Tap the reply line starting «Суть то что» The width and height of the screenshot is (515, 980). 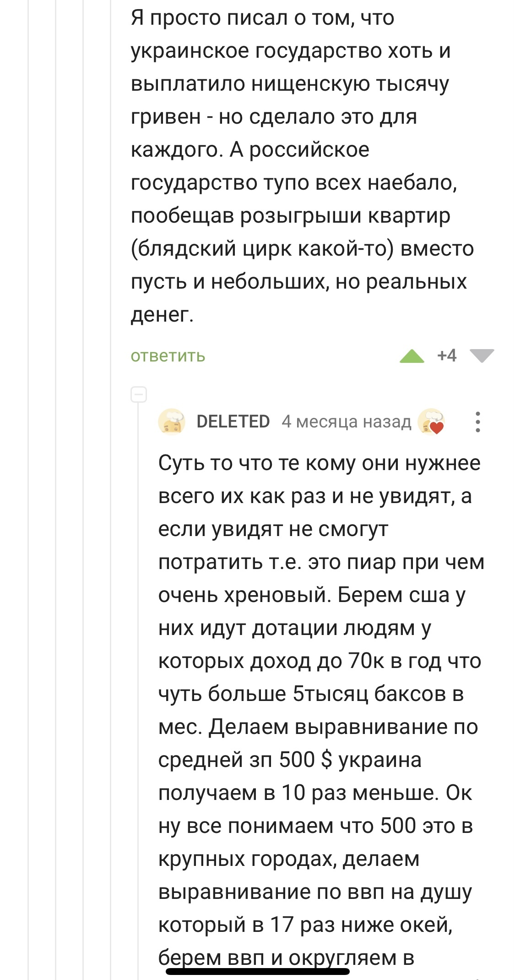coord(319,463)
